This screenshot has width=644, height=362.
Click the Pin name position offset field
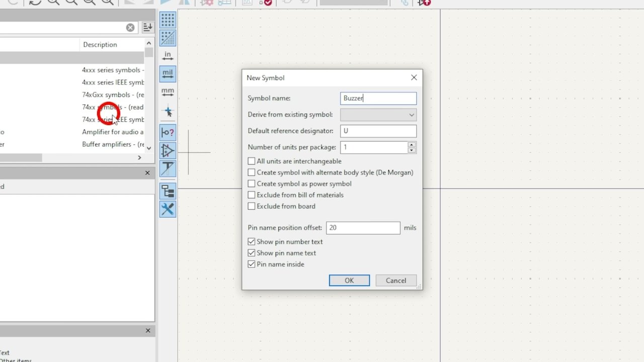pos(363,228)
